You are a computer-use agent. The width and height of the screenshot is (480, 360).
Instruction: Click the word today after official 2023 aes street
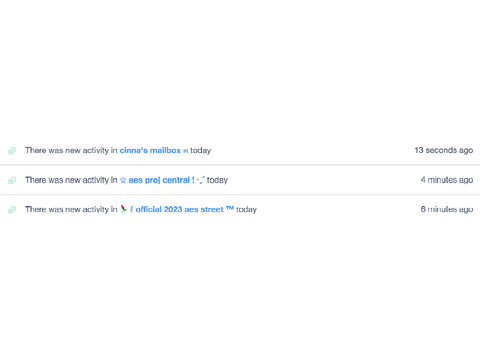[246, 210]
